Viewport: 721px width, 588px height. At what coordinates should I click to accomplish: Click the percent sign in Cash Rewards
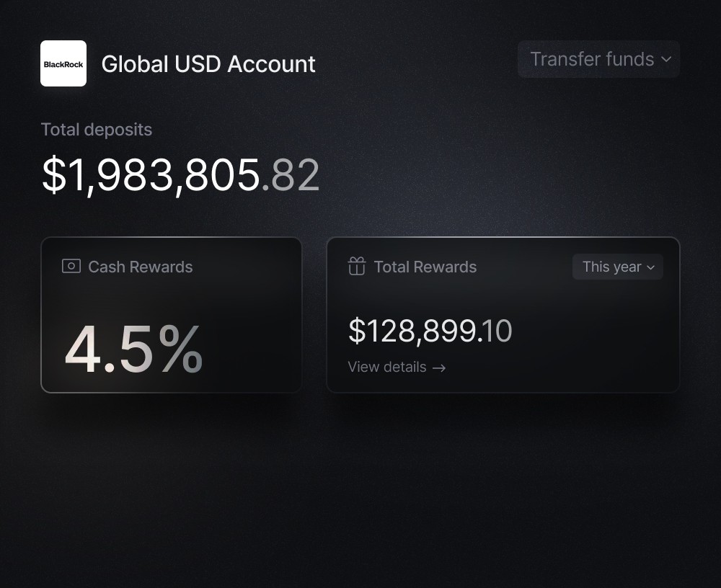(180, 351)
